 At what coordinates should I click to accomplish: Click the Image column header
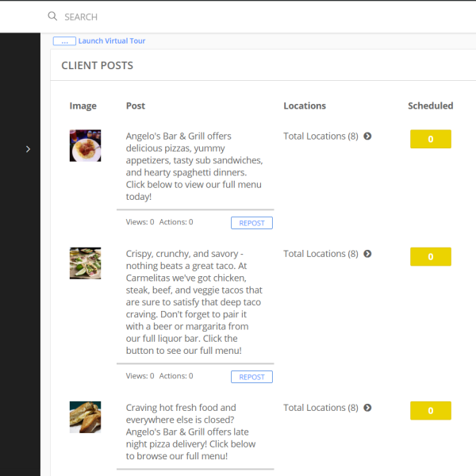click(x=83, y=106)
